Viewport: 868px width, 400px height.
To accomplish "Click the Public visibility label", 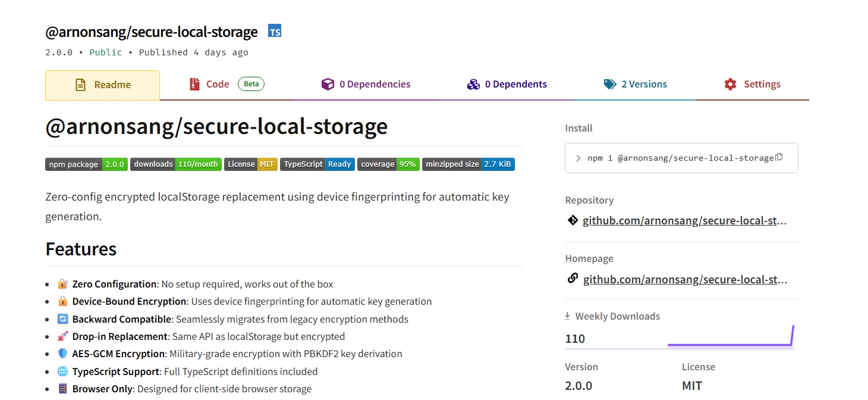I will (x=106, y=52).
